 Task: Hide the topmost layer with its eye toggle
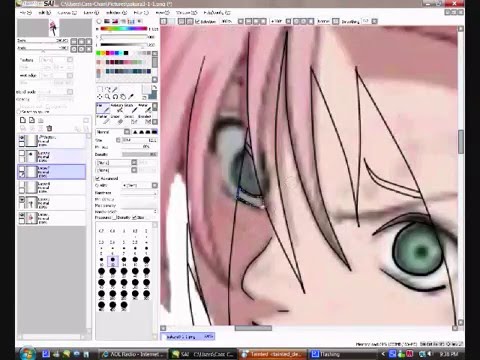coord(22,138)
